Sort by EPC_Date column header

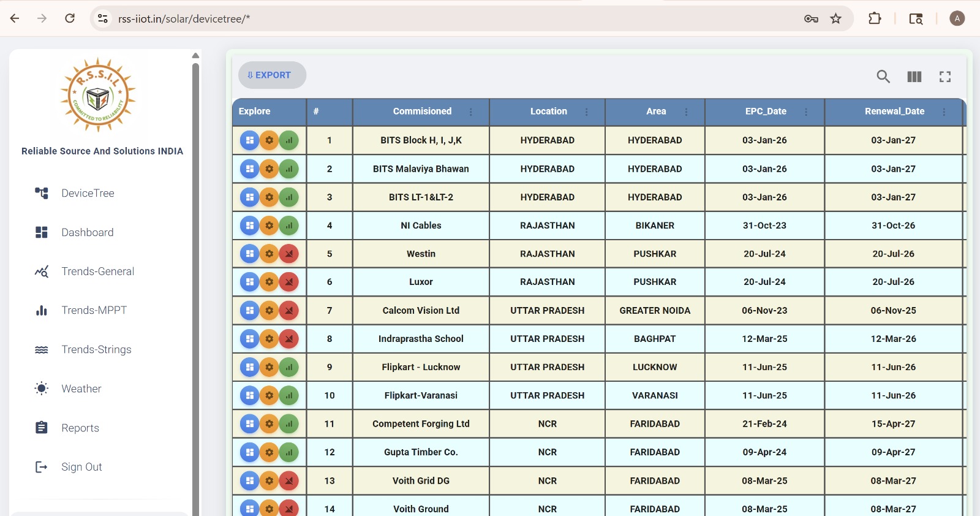pos(766,111)
